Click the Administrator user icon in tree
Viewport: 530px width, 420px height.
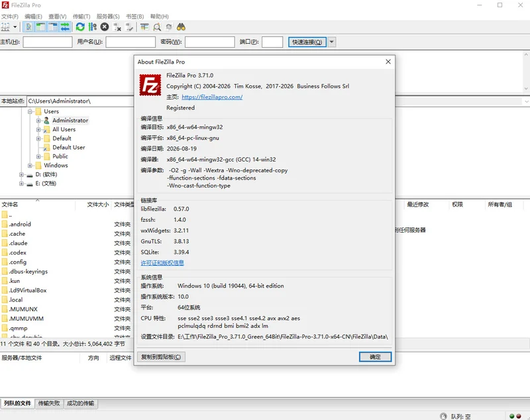[46, 121]
